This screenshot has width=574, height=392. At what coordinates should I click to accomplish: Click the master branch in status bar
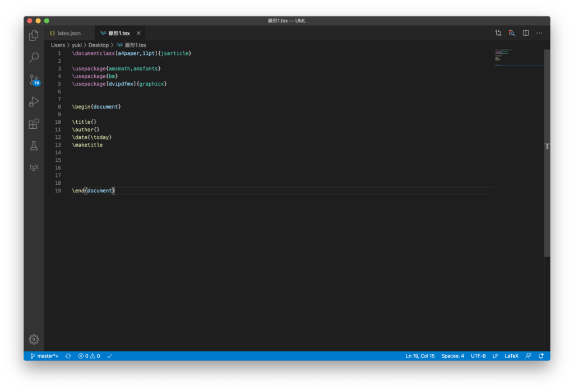point(44,356)
